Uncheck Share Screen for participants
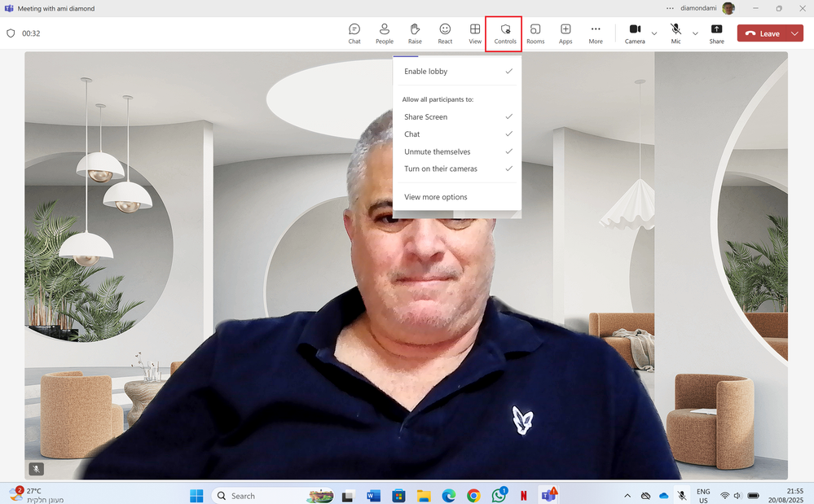Image resolution: width=814 pixels, height=504 pixels. pyautogui.click(x=457, y=117)
